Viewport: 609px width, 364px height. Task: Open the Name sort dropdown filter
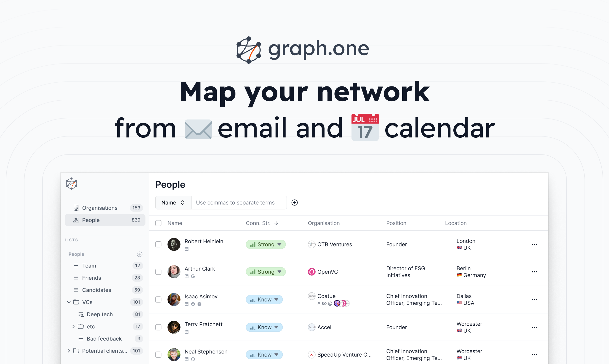pos(173,202)
